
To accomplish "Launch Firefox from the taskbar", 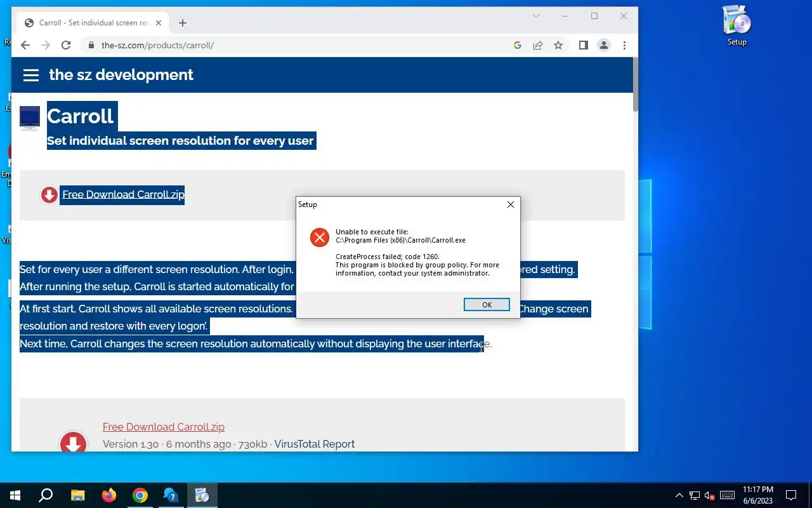I will click(109, 495).
